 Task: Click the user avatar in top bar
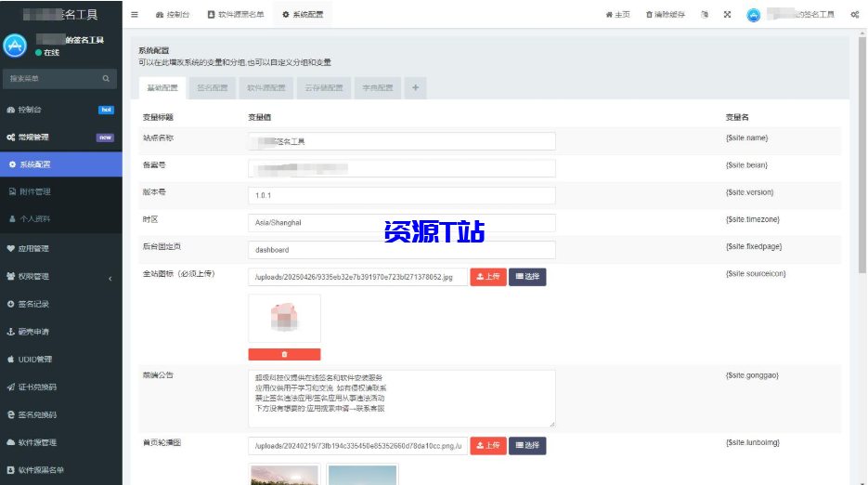click(x=754, y=15)
